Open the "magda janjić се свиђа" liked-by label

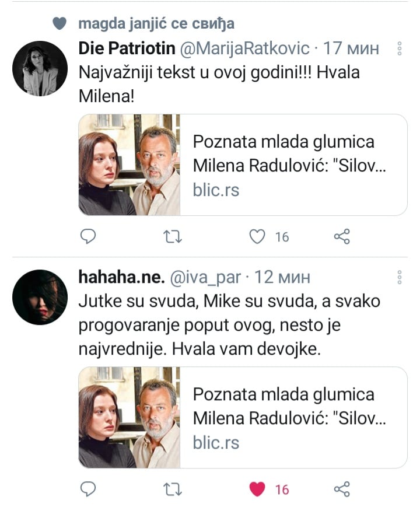tap(156, 23)
